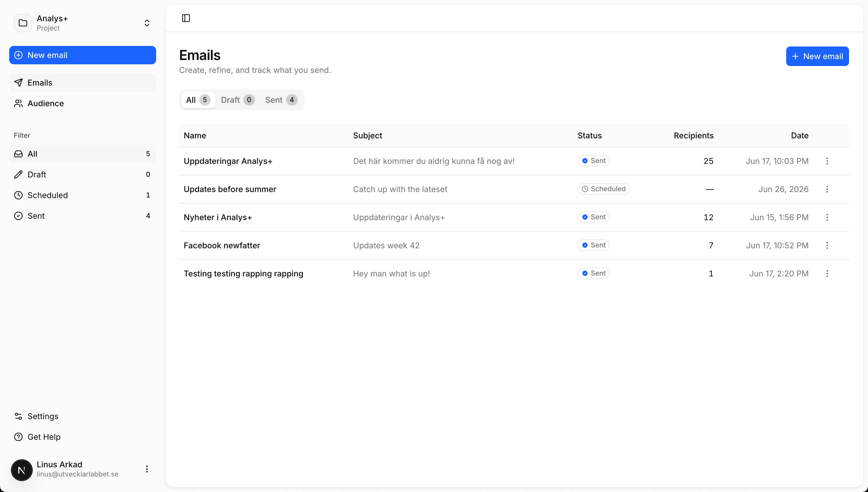Click the pencil icon beside Draft filter
This screenshot has width=868, height=492.
click(x=18, y=174)
